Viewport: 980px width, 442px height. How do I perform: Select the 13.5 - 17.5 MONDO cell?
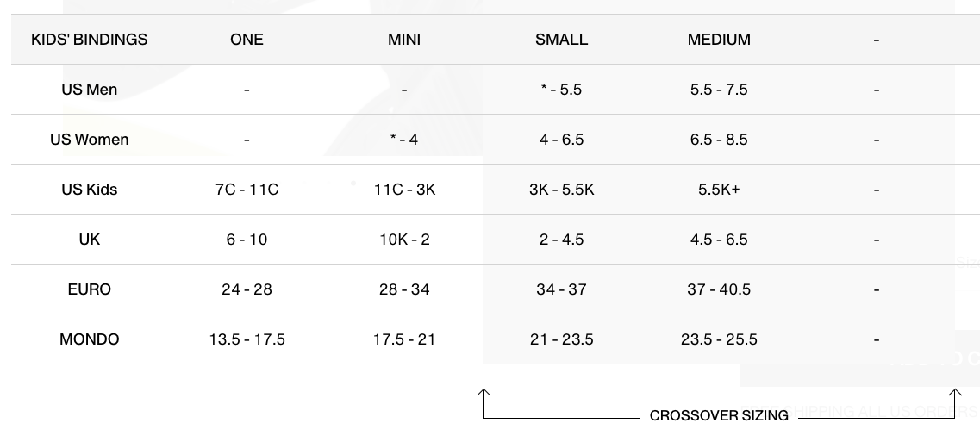(247, 339)
